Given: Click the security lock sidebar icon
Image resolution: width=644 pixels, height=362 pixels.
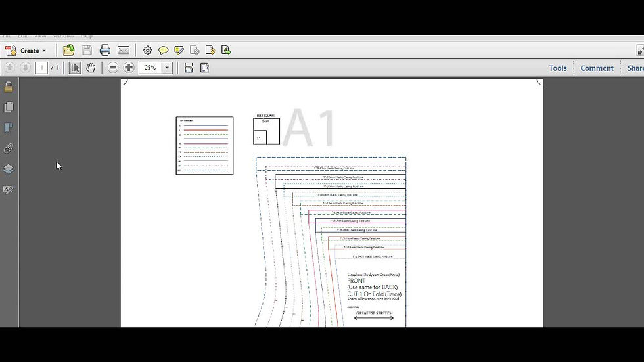Looking at the screenshot, I should point(8,87).
